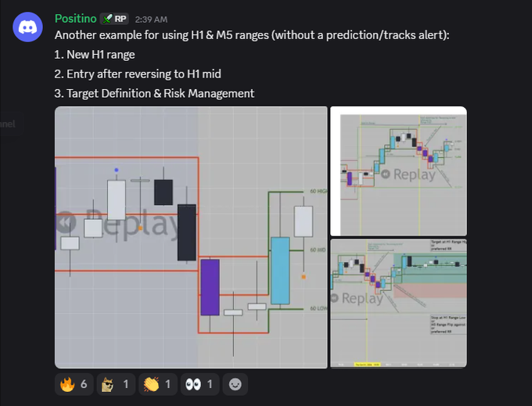Click the 60 LOW label on chart

pyautogui.click(x=318, y=308)
